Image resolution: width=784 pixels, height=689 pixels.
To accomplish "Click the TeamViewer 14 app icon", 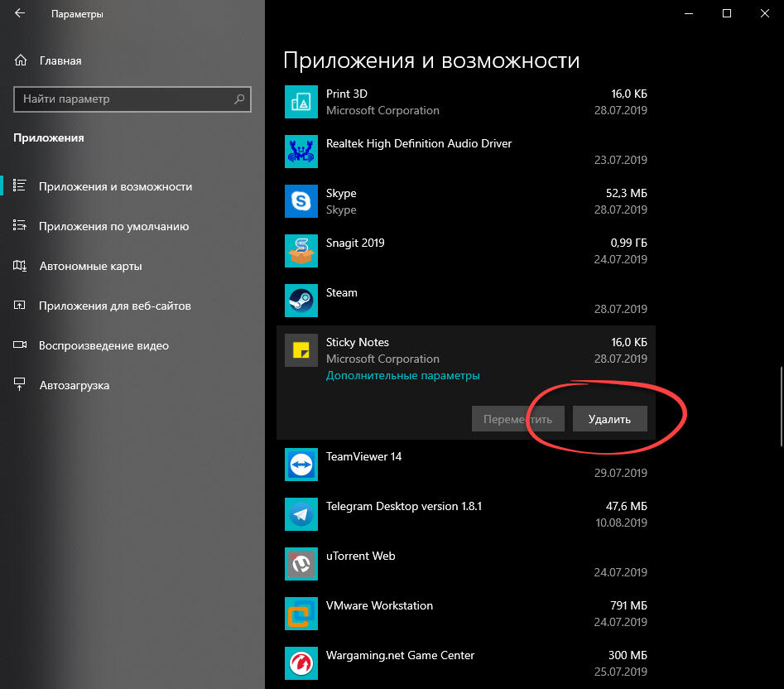I will tap(301, 465).
